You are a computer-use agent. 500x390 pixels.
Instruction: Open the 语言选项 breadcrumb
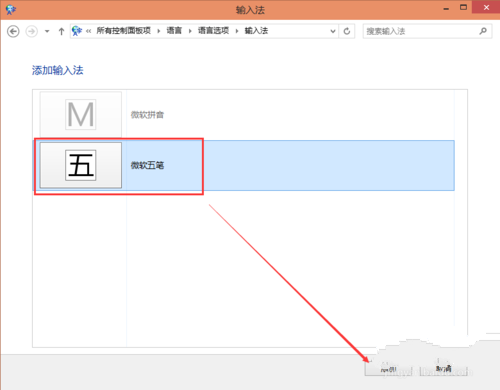213,31
